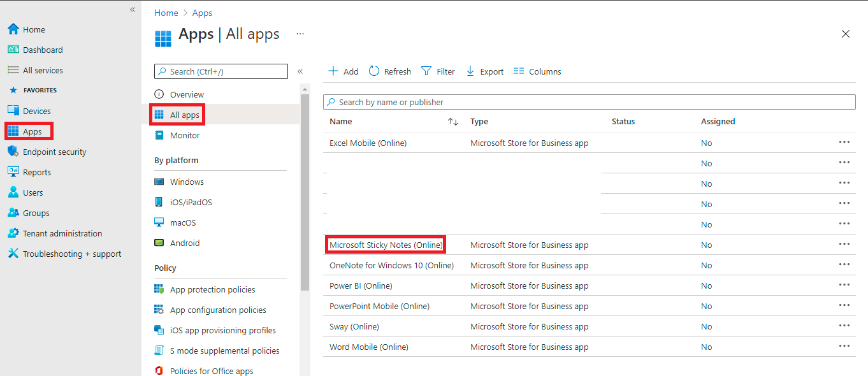Open more options for PowerPoint Mobile (Online)
Screen dimensions: 868x376
coord(844,305)
